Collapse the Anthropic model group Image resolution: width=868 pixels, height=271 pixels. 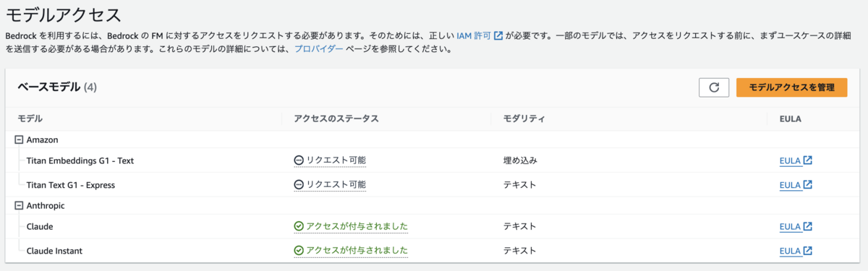(x=19, y=205)
